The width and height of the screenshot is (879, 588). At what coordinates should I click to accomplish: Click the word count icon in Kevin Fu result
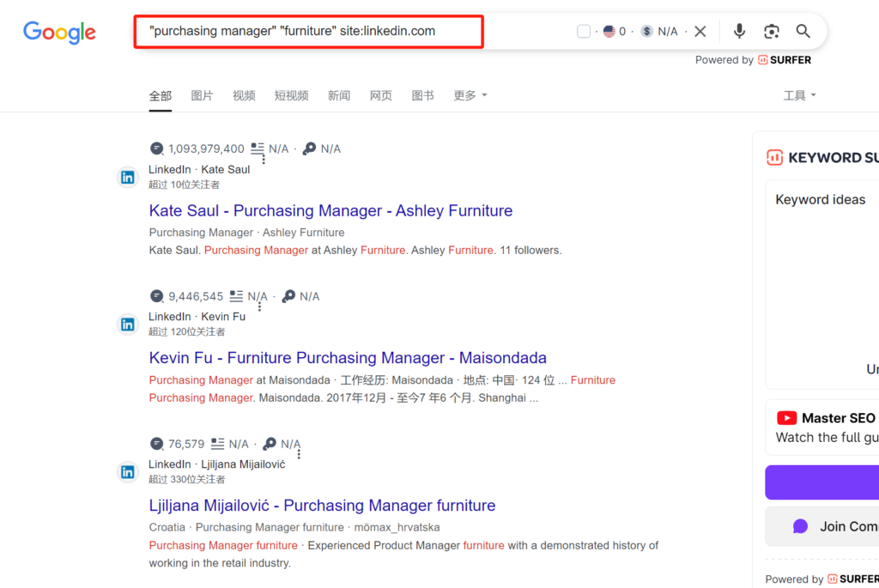pyautogui.click(x=236, y=296)
